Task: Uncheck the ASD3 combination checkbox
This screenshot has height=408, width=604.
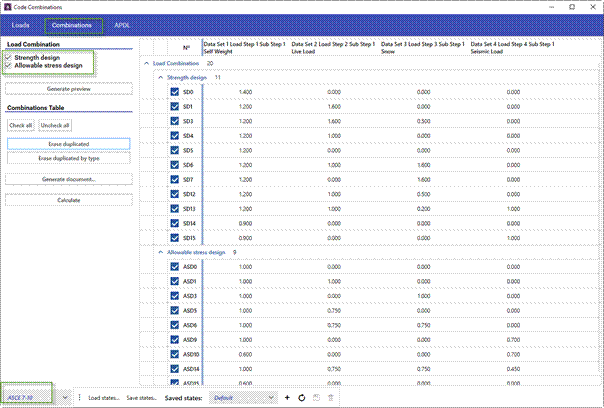Action: (174, 296)
